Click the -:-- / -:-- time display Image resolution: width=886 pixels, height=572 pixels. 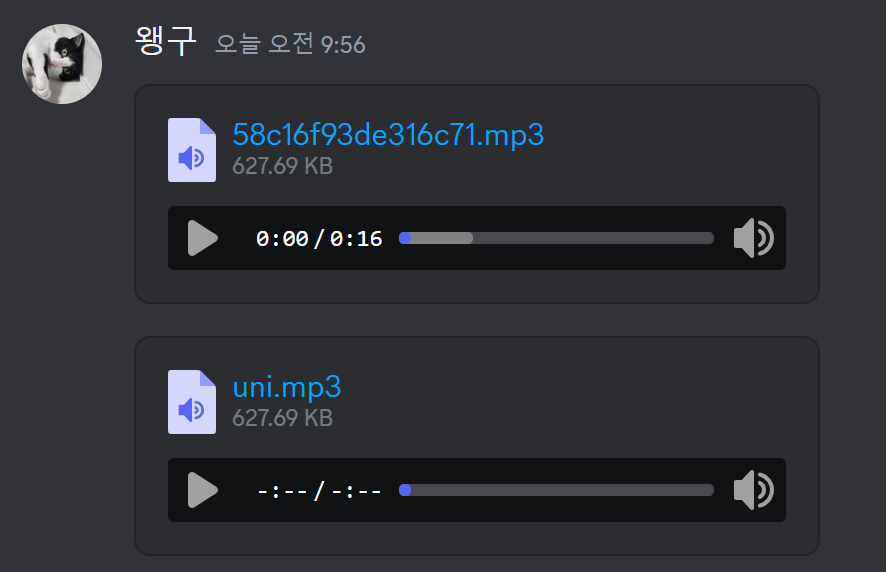tap(319, 491)
